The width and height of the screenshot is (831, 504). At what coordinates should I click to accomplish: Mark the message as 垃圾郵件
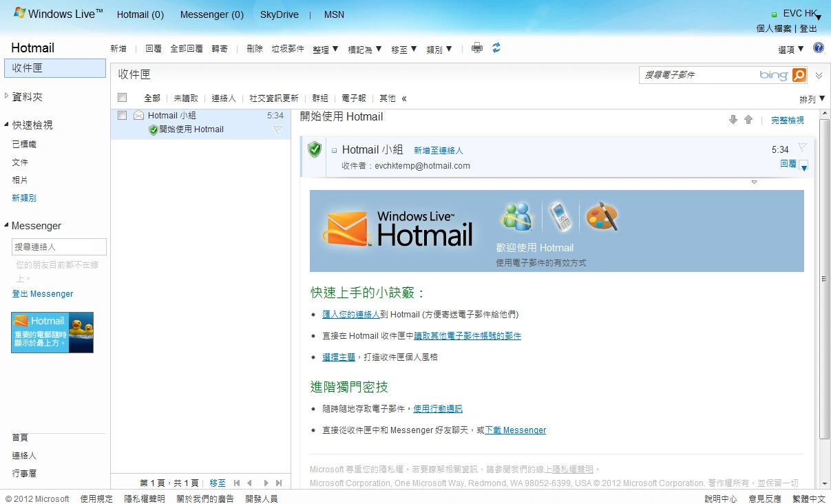coord(288,49)
